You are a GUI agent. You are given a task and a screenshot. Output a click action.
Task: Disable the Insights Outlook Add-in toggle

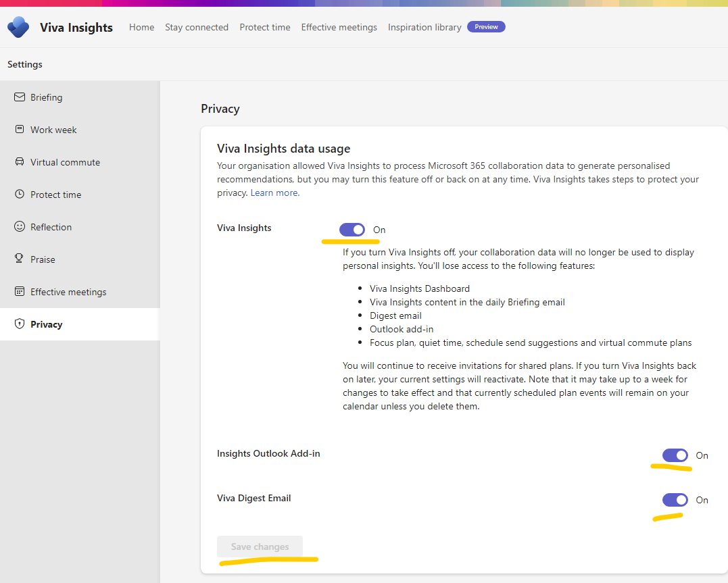pos(675,455)
